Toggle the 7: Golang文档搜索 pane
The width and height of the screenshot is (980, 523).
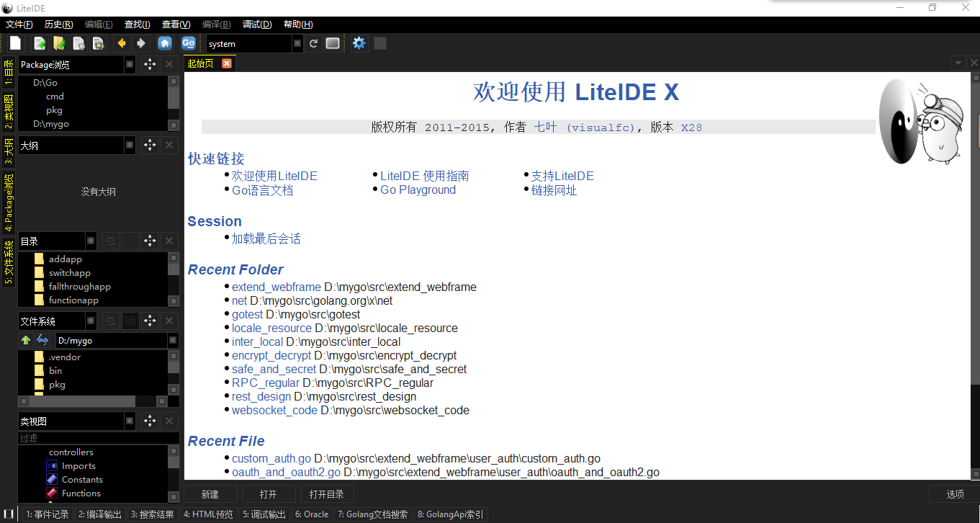[x=372, y=514]
